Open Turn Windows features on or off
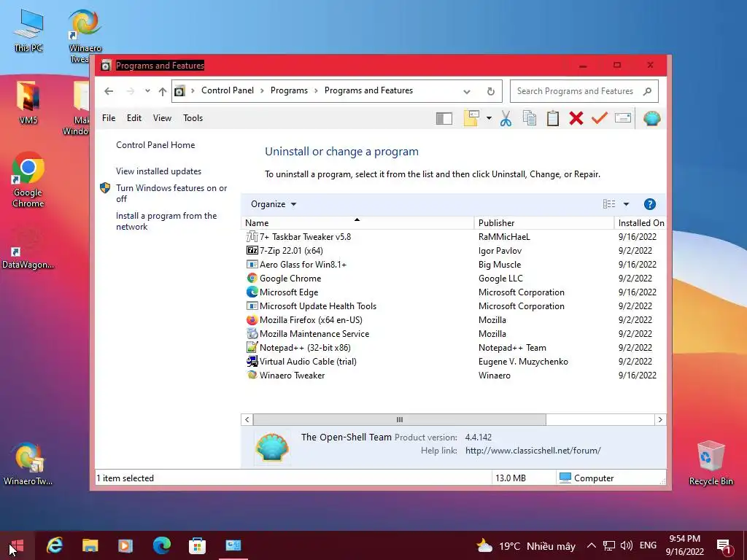The height and width of the screenshot is (560, 747). click(171, 193)
